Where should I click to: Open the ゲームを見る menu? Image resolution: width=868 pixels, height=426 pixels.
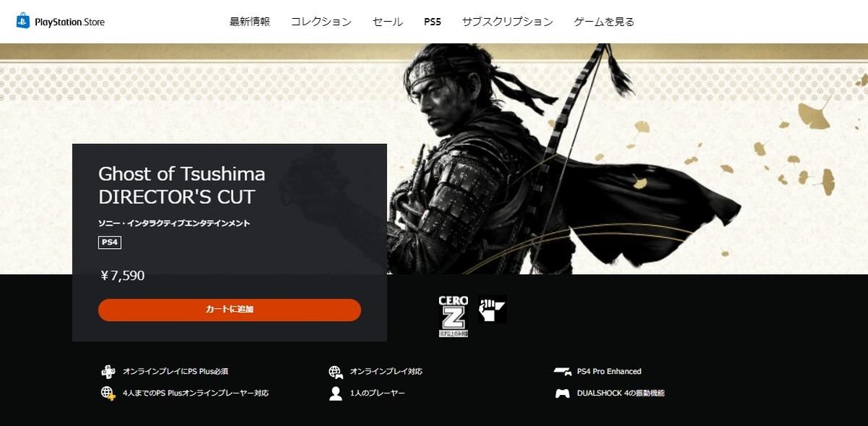[x=604, y=22]
